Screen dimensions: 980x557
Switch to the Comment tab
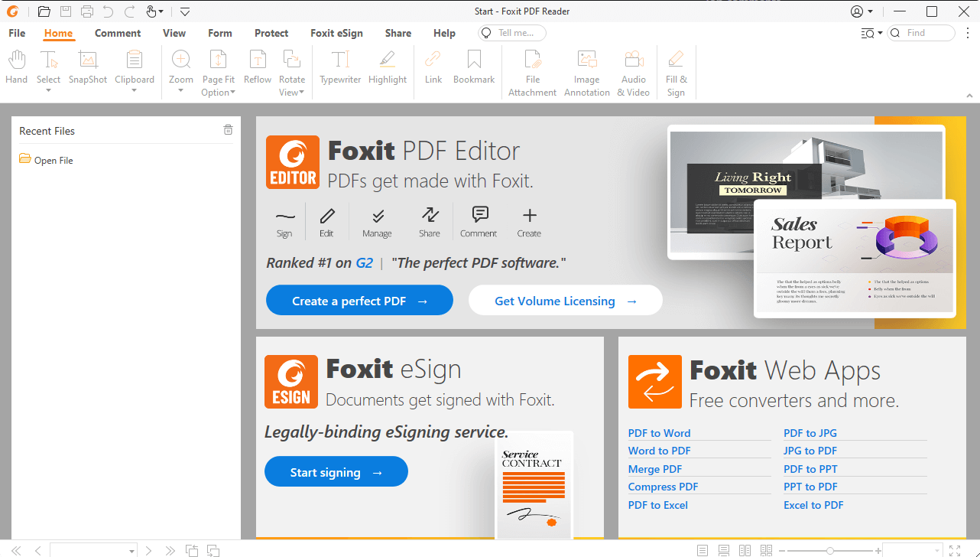point(118,33)
